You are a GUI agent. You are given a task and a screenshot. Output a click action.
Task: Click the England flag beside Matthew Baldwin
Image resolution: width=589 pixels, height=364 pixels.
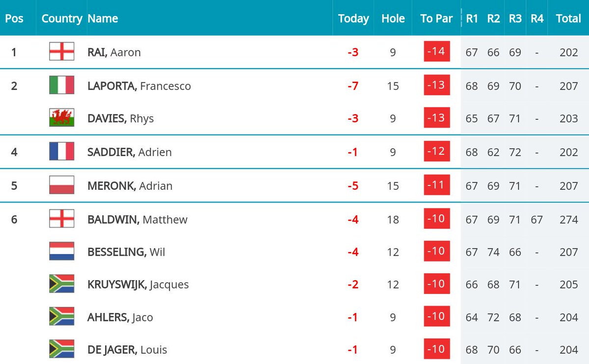point(62,219)
